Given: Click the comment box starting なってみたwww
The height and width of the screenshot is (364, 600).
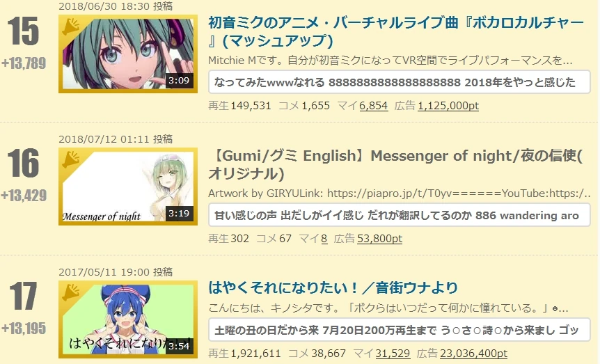Looking at the screenshot, I should click(399, 82).
